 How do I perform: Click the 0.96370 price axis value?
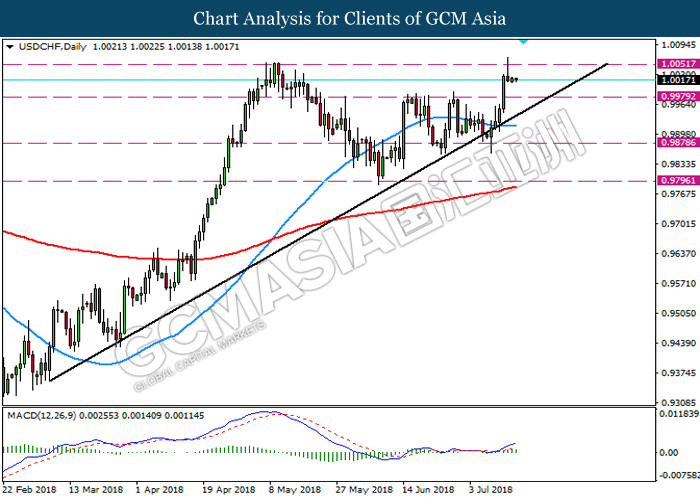tap(679, 254)
